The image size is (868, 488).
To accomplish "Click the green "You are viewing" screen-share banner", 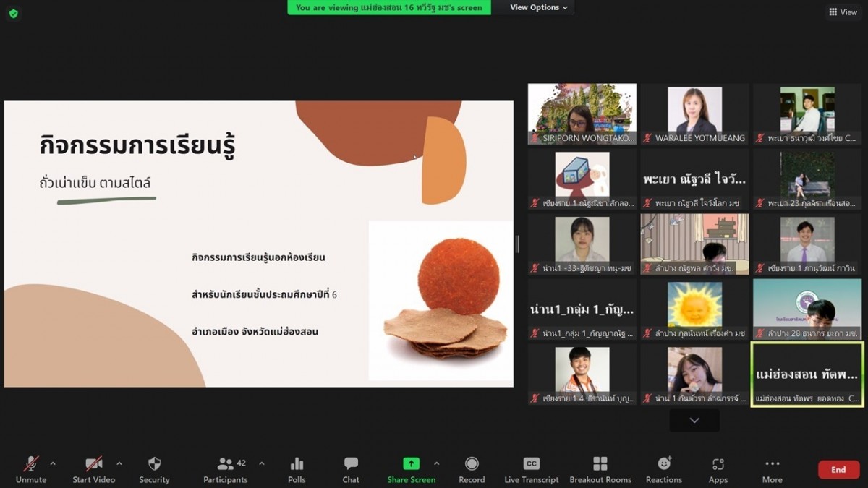I will (389, 7).
